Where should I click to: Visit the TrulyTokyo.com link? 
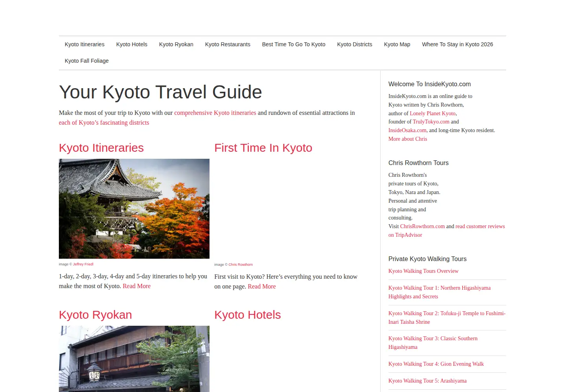point(431,122)
